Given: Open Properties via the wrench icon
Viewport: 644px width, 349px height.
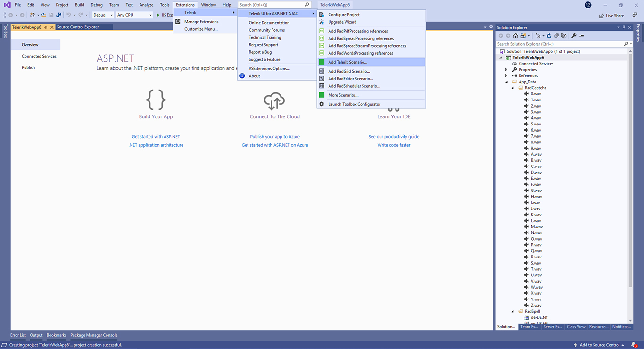Looking at the screenshot, I should [x=574, y=36].
